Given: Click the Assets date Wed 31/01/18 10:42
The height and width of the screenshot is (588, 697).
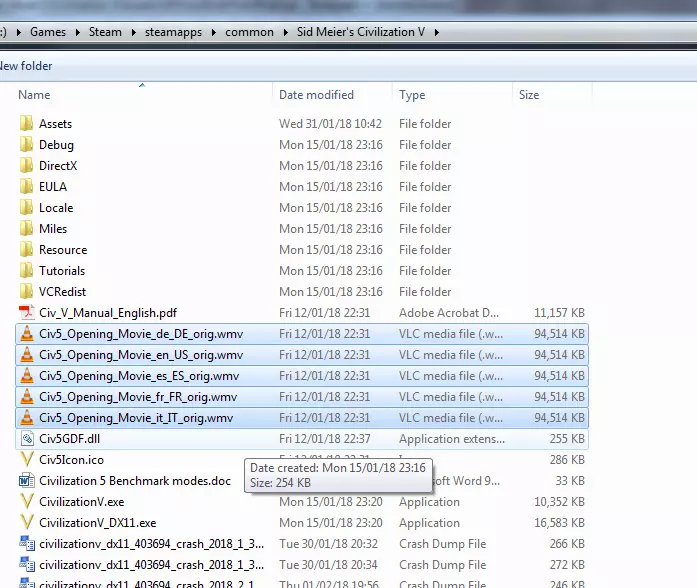Looking at the screenshot, I should [x=330, y=124].
